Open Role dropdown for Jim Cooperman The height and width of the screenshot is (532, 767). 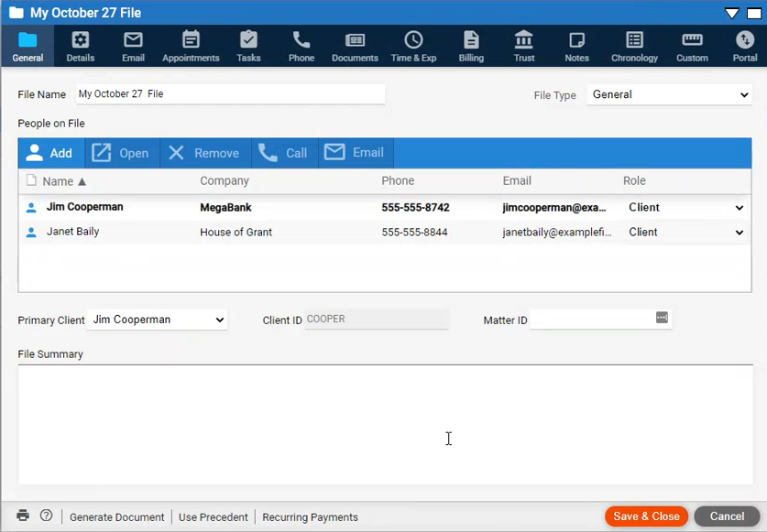tap(685, 207)
